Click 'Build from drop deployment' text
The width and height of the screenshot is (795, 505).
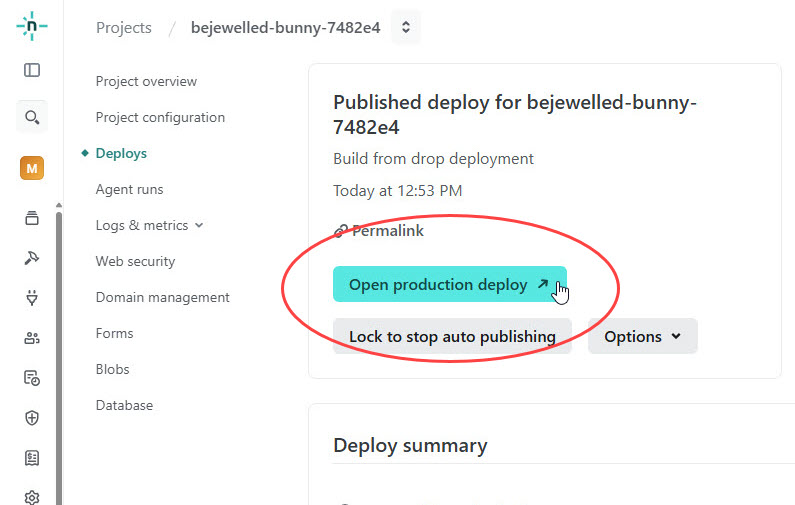tap(433, 159)
